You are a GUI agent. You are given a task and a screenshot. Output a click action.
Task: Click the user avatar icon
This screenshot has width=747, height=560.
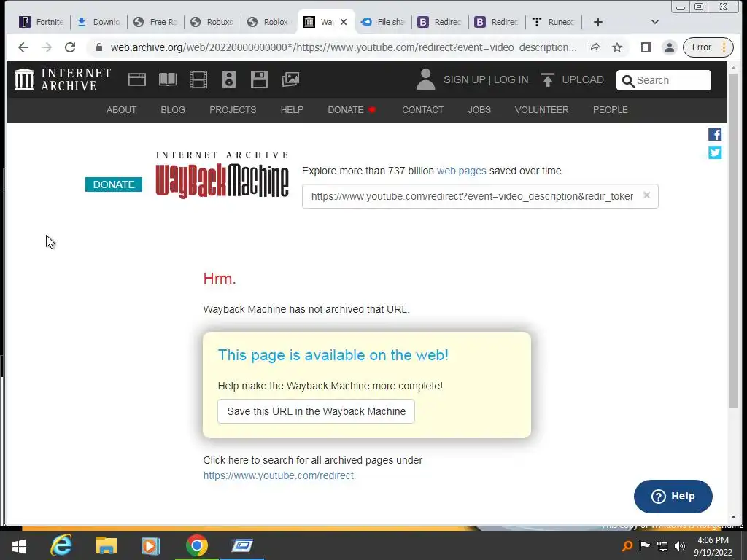tap(425, 79)
